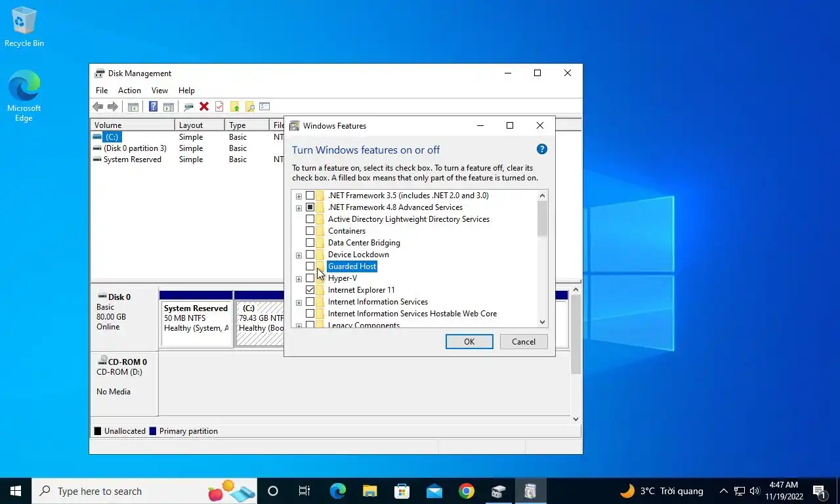Image resolution: width=840 pixels, height=504 pixels.
Task: Click OK in Windows Features
Action: [469, 341]
